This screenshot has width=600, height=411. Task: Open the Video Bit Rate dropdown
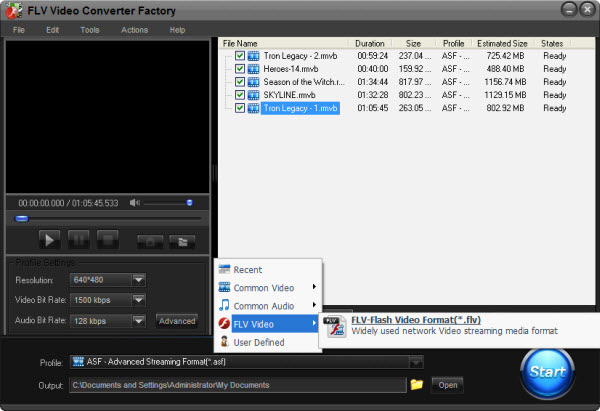[139, 300]
